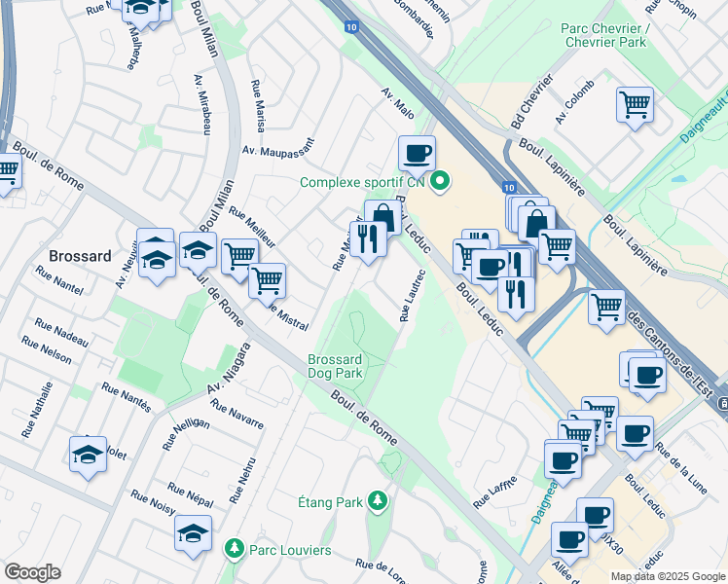The width and height of the screenshot is (728, 584).
Task: Select the school marker near Av. Neuville
Action: click(x=157, y=261)
